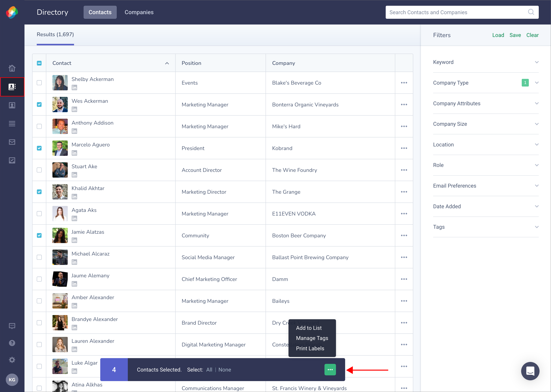
Task: Open LinkedIn icon under Anthony Addison
Action: (x=74, y=131)
